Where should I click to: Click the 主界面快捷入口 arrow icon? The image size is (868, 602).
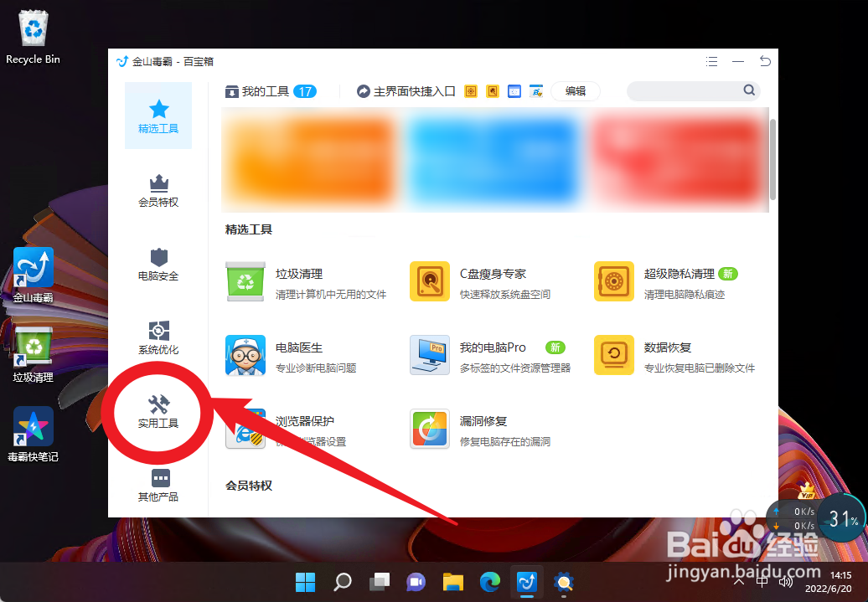pyautogui.click(x=363, y=91)
